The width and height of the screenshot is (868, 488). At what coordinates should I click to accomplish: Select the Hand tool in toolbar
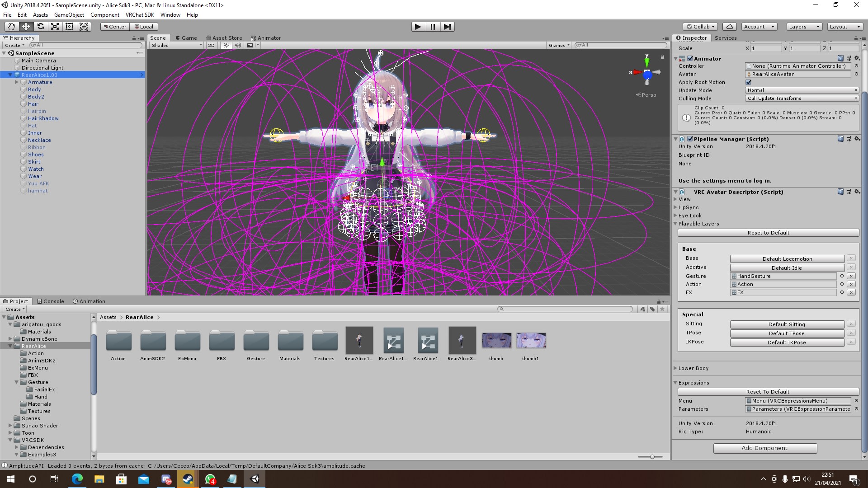tap(11, 27)
